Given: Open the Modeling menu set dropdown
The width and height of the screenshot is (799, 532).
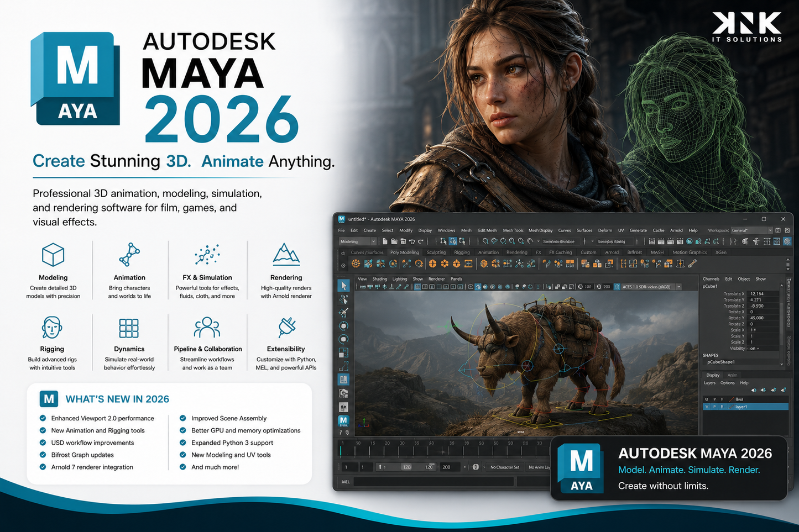Looking at the screenshot, I should tap(357, 241).
